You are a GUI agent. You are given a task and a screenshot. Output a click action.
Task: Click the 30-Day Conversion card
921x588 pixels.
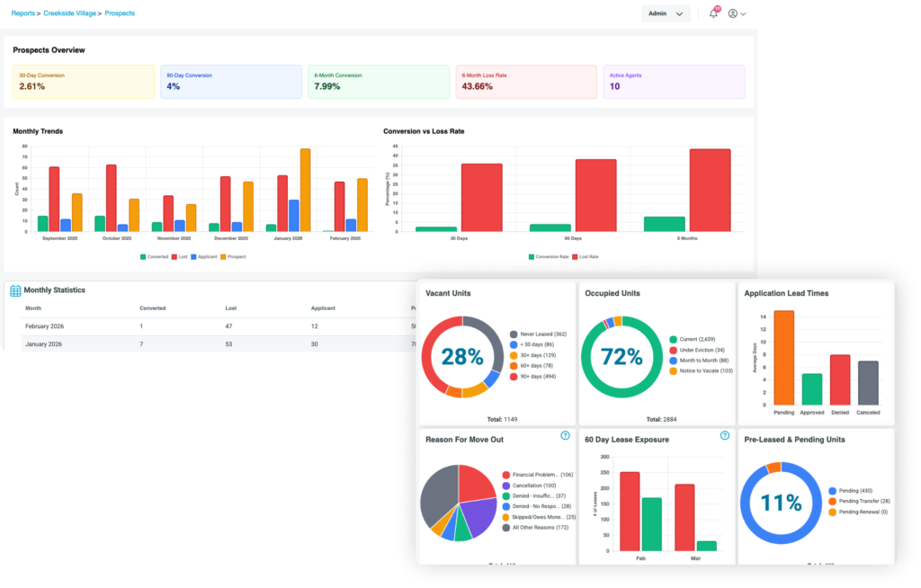point(83,82)
